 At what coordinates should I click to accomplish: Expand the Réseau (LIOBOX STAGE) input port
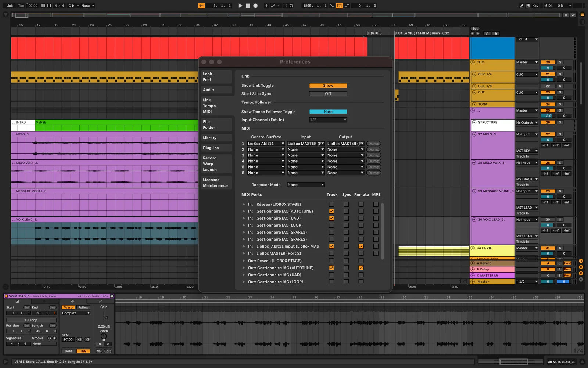tap(243, 204)
